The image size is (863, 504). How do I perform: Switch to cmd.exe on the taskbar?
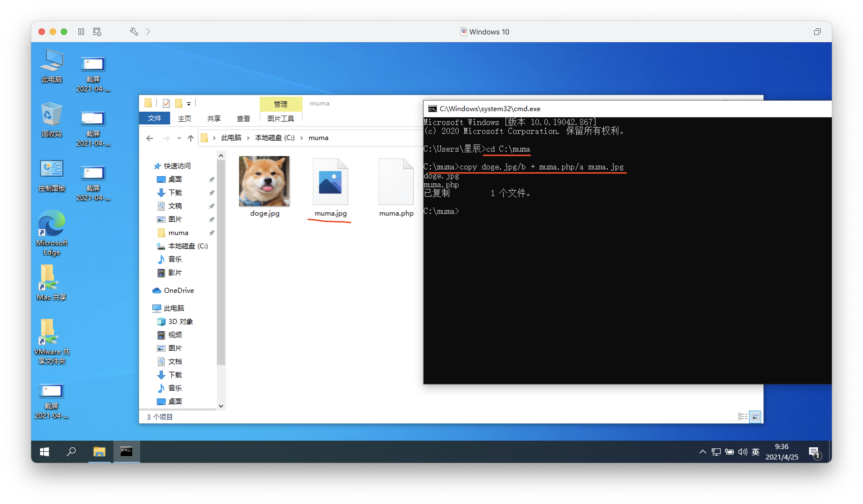127,452
